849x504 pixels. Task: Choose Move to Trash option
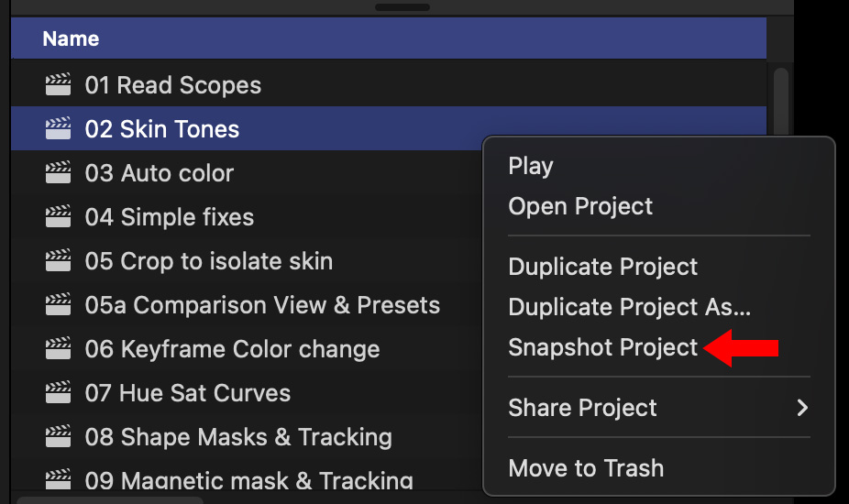(x=586, y=468)
